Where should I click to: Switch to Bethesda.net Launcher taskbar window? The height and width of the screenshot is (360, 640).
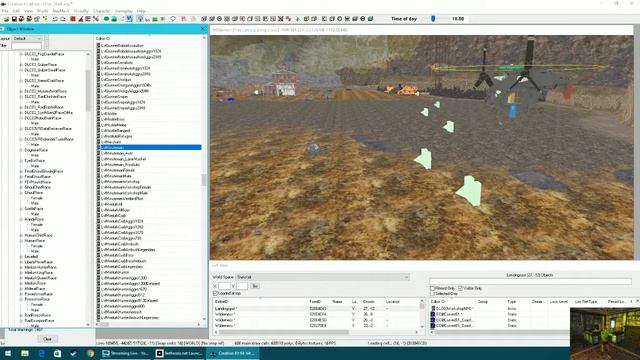(179, 353)
